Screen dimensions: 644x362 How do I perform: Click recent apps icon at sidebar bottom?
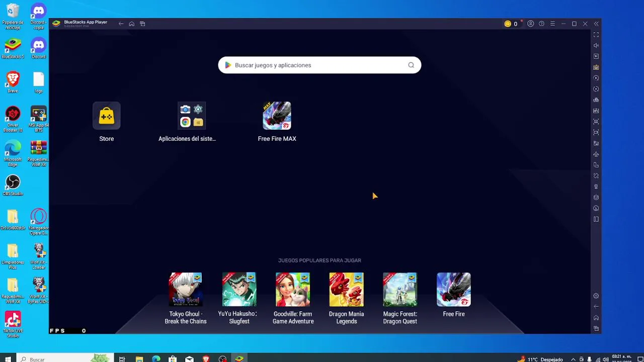coord(596,328)
